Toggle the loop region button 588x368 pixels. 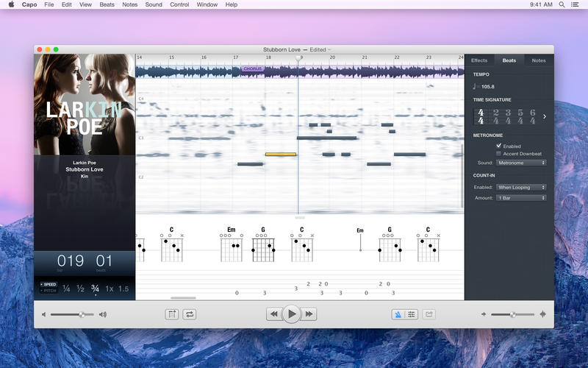point(190,314)
